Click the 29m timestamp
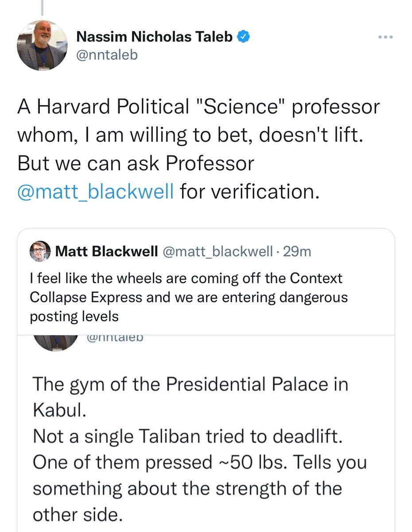 (x=297, y=252)
